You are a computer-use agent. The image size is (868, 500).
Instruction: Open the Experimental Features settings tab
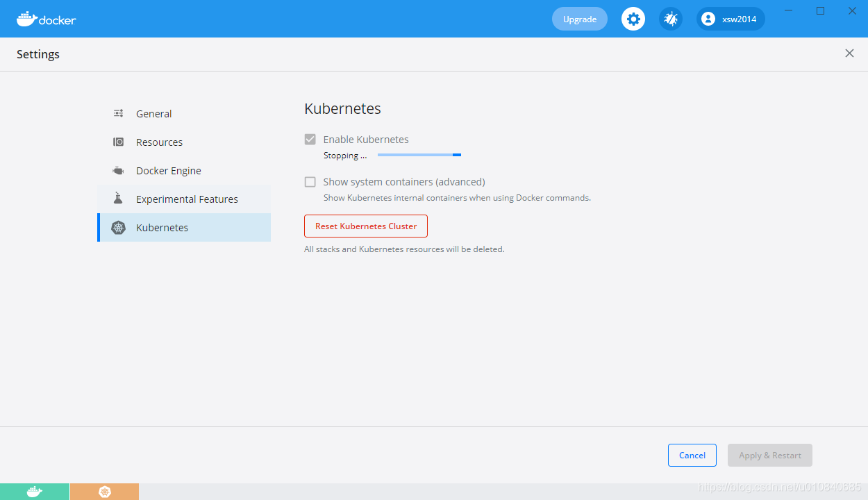tap(184, 199)
